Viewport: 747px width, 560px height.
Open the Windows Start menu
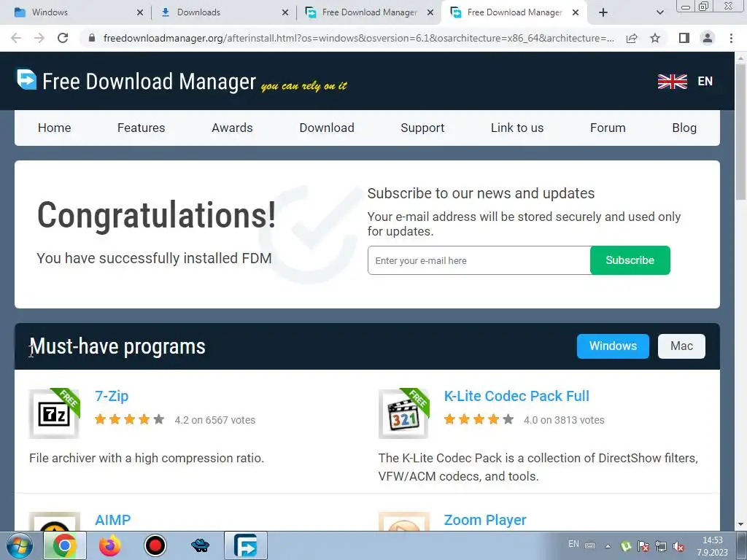point(20,545)
